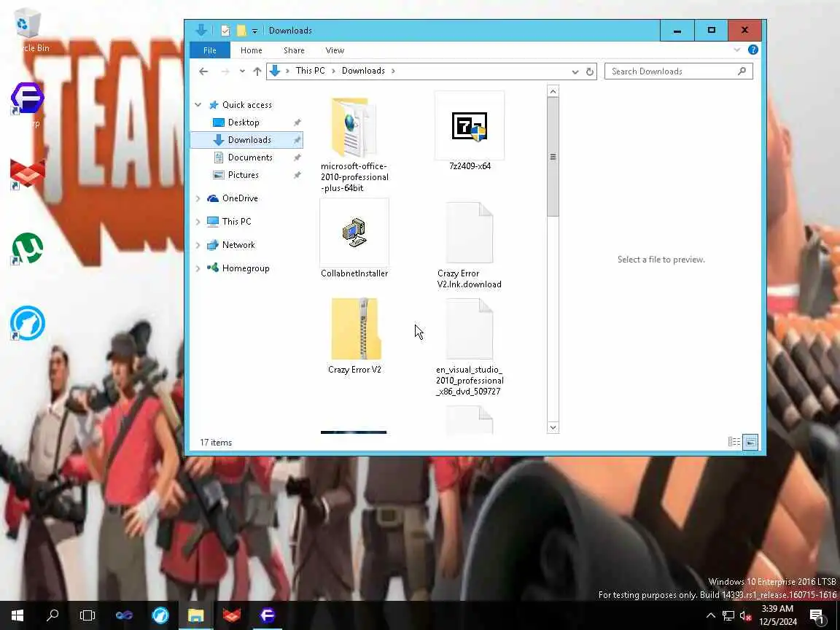Select Pictures in the navigation pane
Viewport: 840px width, 630px height.
pos(244,175)
